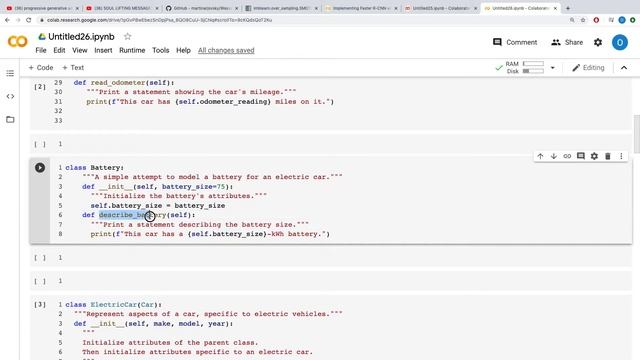Click All changes saved link
640x360 pixels.
tap(226, 50)
